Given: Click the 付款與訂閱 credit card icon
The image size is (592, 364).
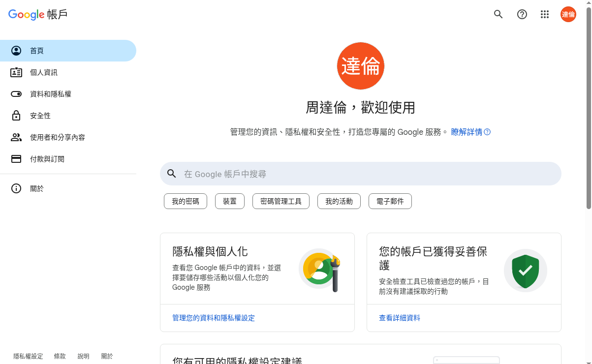Looking at the screenshot, I should (x=16, y=159).
